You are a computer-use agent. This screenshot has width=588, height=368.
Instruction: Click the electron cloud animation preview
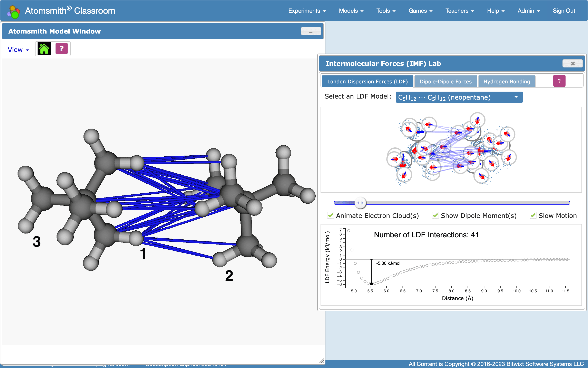(451, 149)
